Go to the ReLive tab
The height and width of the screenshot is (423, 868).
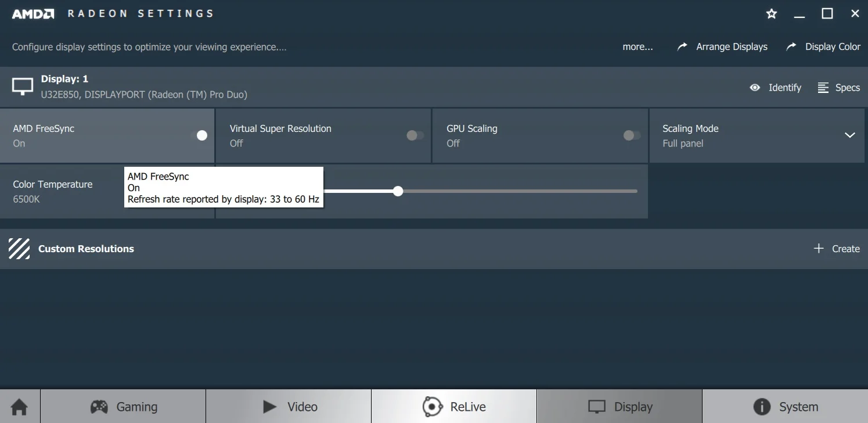tap(454, 407)
